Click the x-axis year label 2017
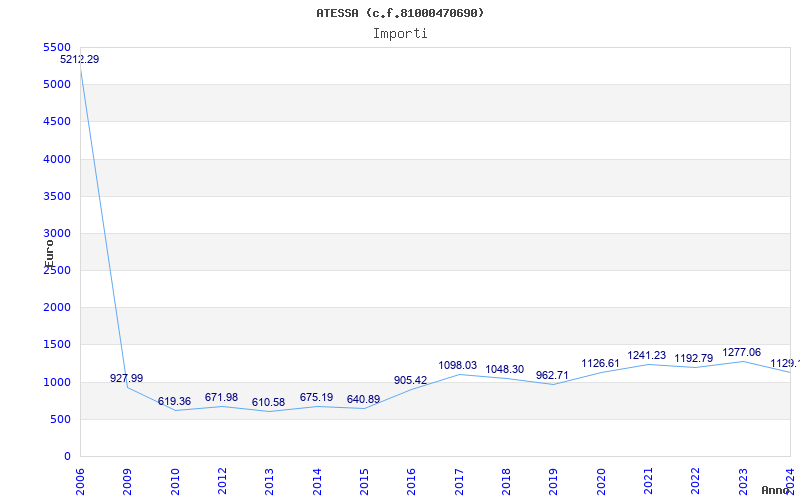 (x=459, y=482)
